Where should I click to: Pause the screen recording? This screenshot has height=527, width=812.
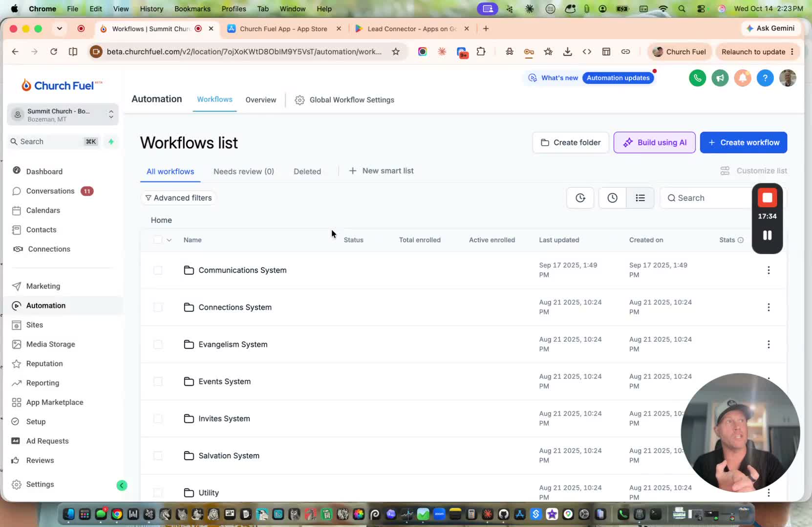[767, 236]
